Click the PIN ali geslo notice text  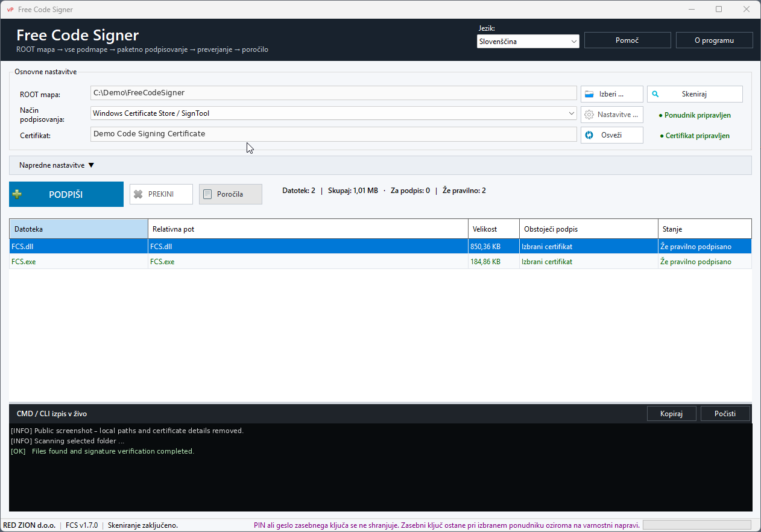[x=447, y=525]
